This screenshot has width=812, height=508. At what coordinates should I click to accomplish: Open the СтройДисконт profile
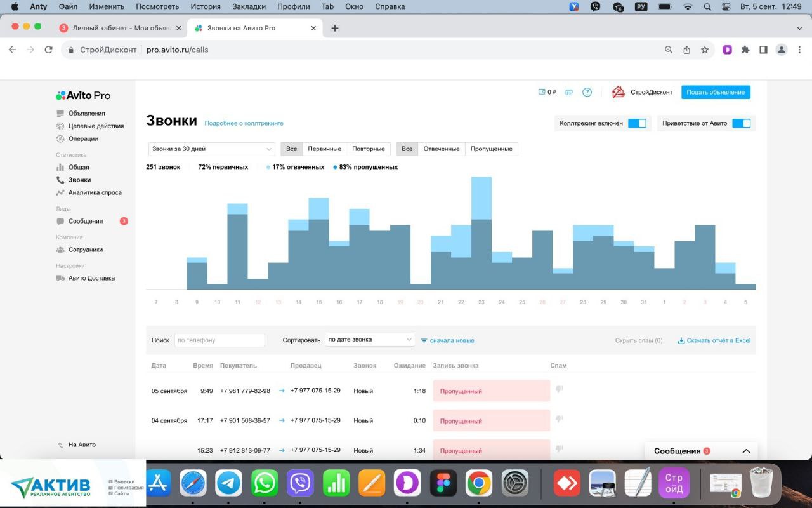click(642, 92)
